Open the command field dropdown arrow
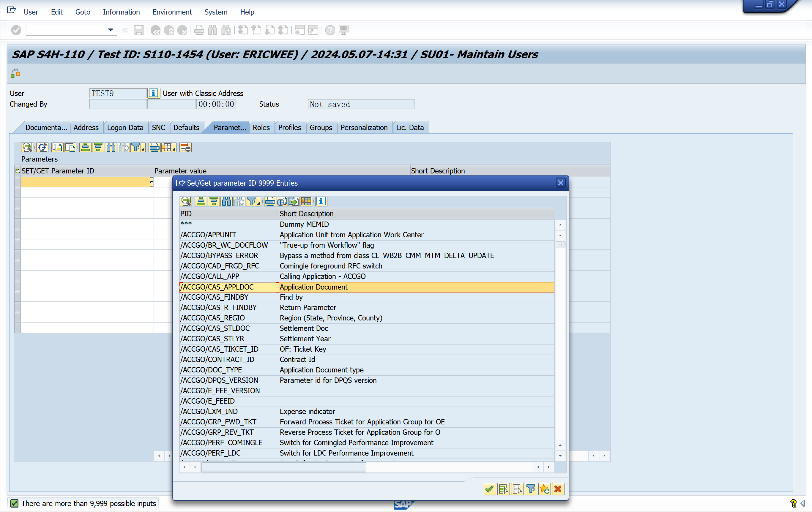Viewport: 812px width, 512px height. [x=110, y=30]
